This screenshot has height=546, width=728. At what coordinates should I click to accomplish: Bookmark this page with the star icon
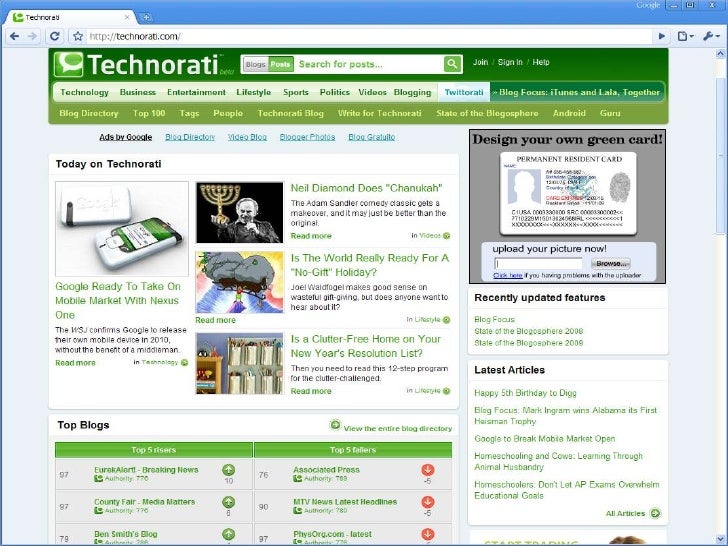[x=78, y=36]
